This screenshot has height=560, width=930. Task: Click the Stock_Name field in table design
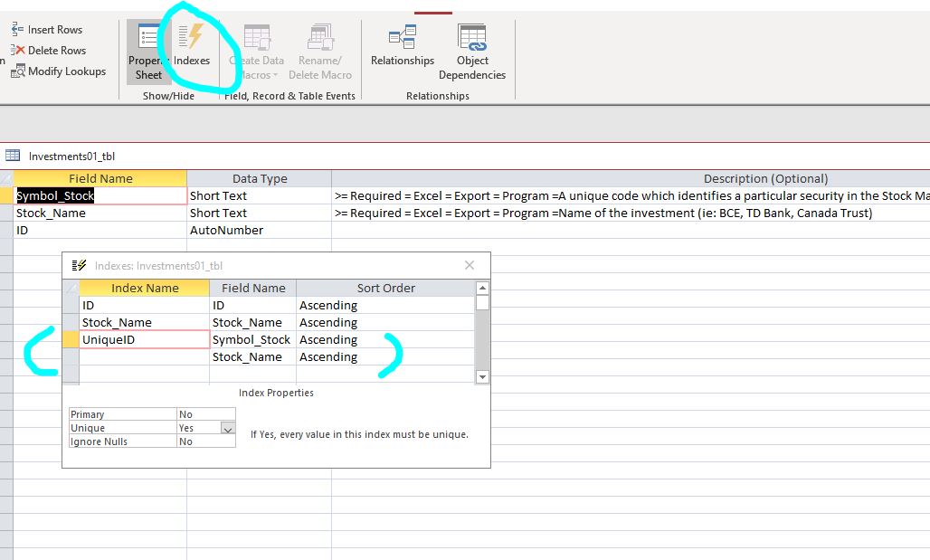click(100, 213)
